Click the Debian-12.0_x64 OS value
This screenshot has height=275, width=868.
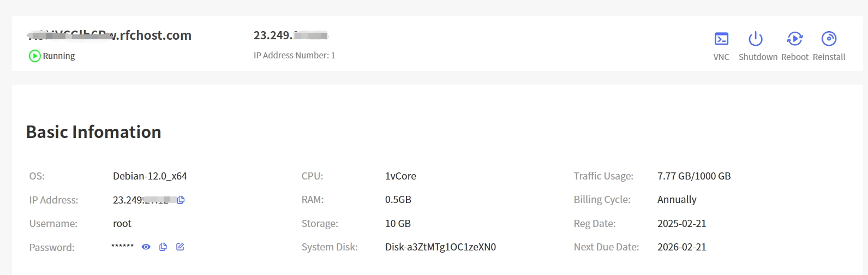tap(150, 176)
